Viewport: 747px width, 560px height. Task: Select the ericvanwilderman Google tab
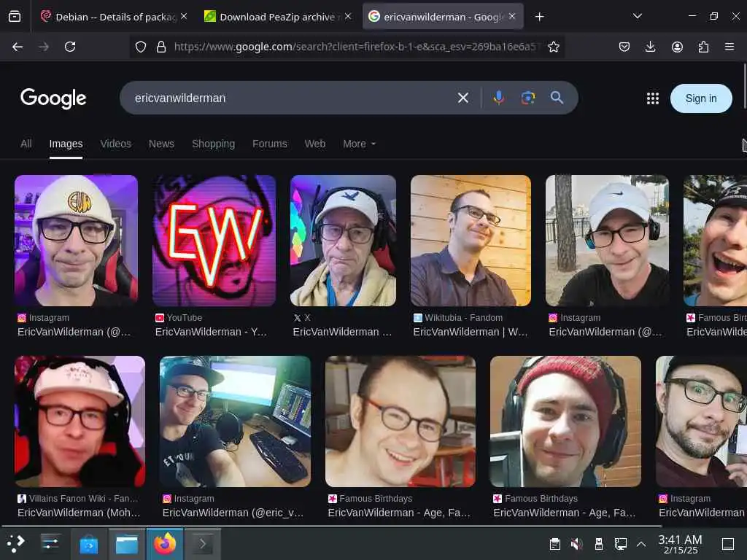(x=443, y=17)
